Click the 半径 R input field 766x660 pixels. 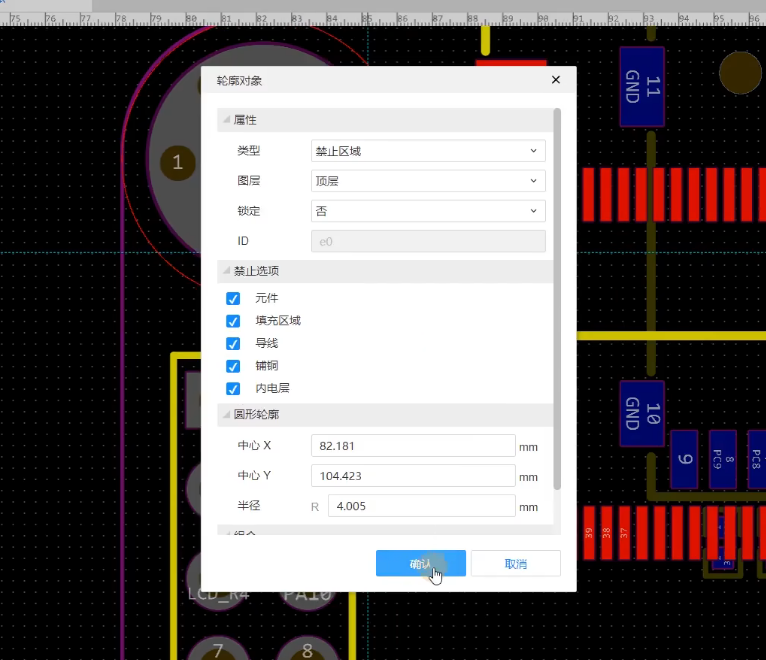point(422,506)
